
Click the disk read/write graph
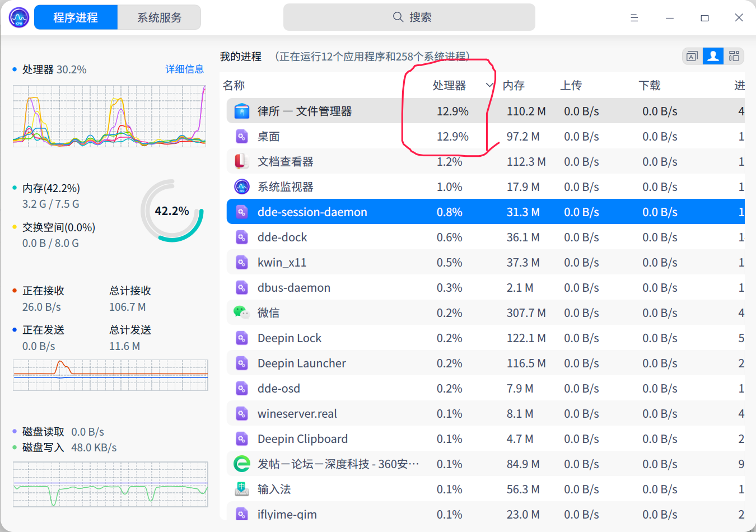110,484
